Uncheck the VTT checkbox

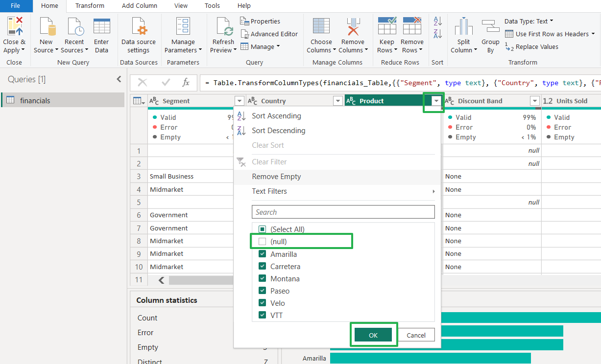coord(263,315)
